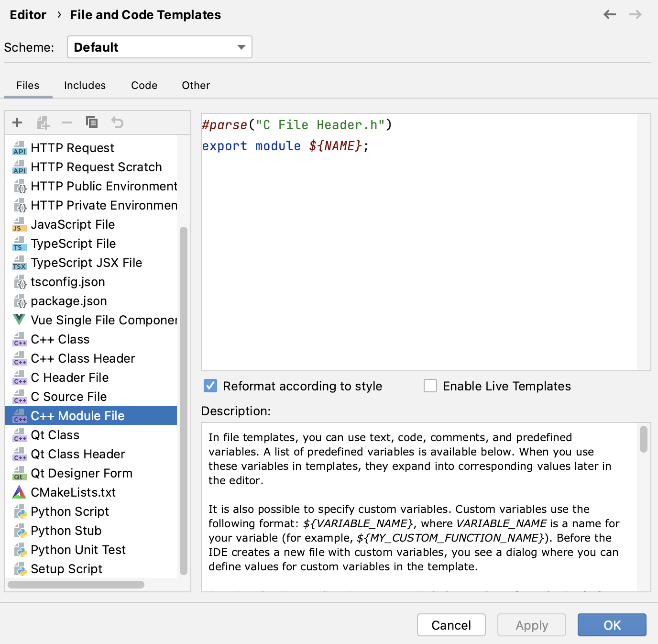Click inside the template editor text area
This screenshot has height=644, width=658.
tap(426, 239)
